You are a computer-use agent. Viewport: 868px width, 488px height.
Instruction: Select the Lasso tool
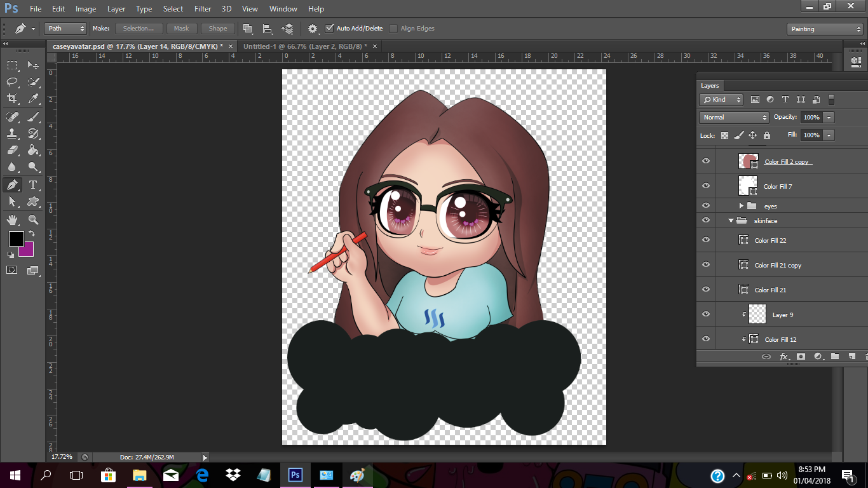(12, 82)
